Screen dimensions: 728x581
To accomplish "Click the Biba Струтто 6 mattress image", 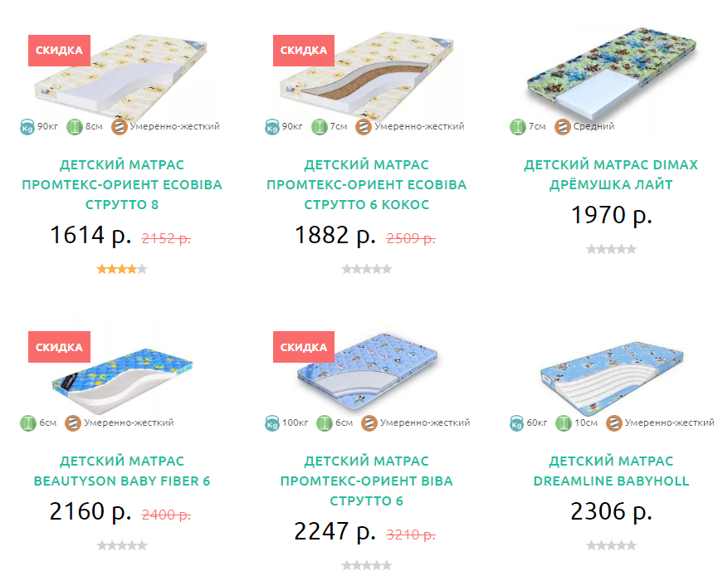I will (x=367, y=373).
